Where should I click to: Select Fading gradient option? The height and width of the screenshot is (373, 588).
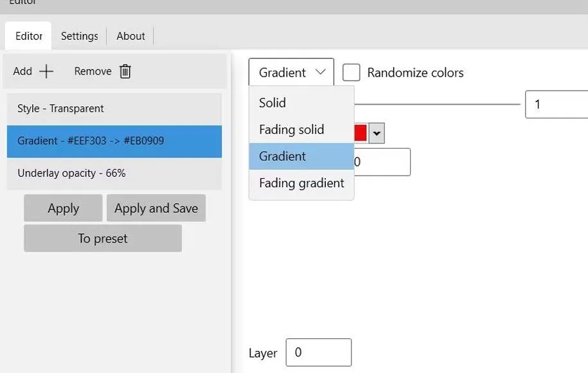point(301,183)
